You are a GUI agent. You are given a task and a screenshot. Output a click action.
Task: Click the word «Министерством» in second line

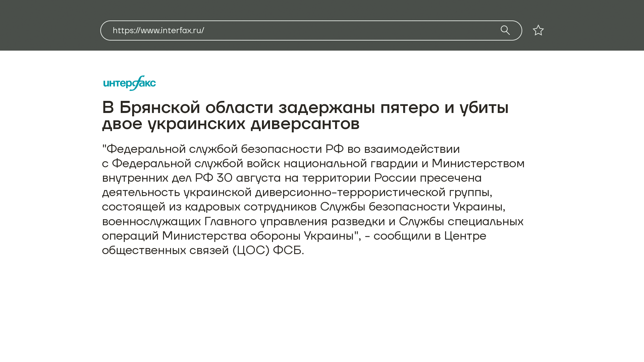478,164
